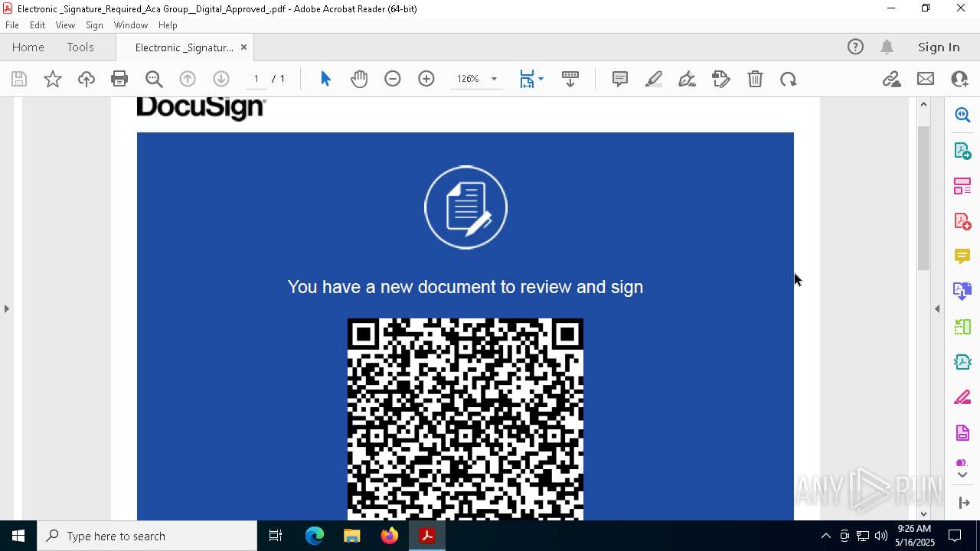Click the page number field
980x551 pixels.
256,79
